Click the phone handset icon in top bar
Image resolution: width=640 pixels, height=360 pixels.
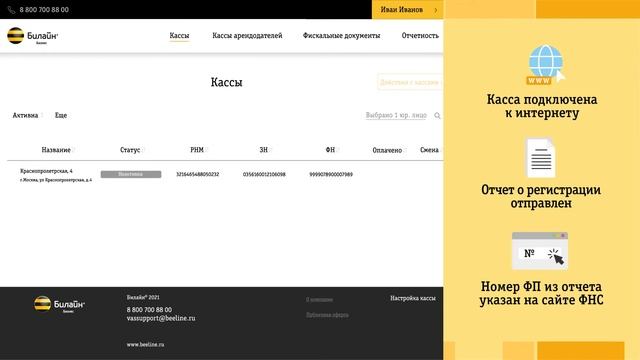[11, 10]
